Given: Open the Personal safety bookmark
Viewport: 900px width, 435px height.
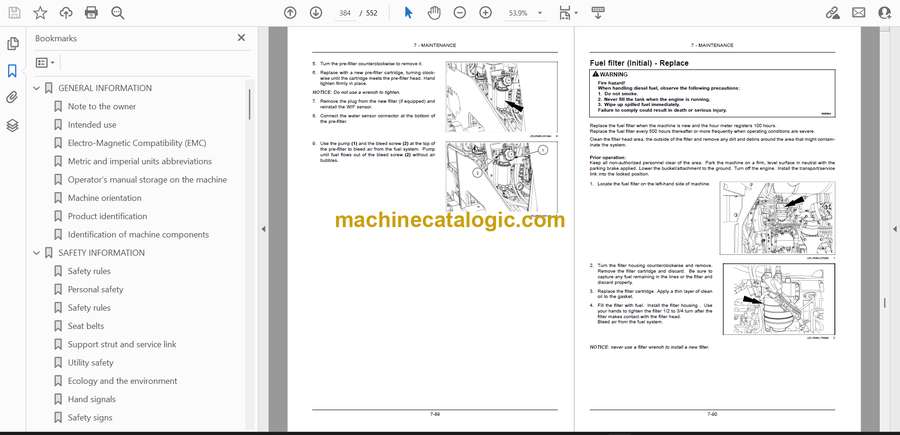Looking at the screenshot, I should pyautogui.click(x=95, y=290).
